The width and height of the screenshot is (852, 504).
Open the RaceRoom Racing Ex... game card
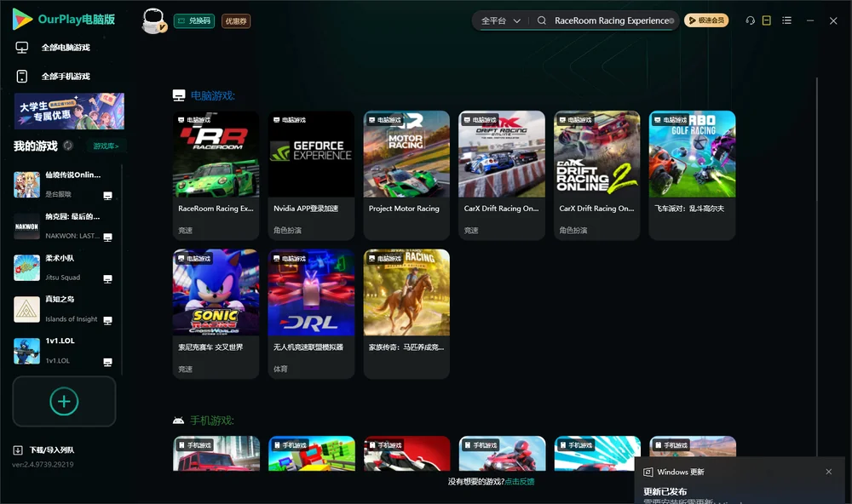216,175
